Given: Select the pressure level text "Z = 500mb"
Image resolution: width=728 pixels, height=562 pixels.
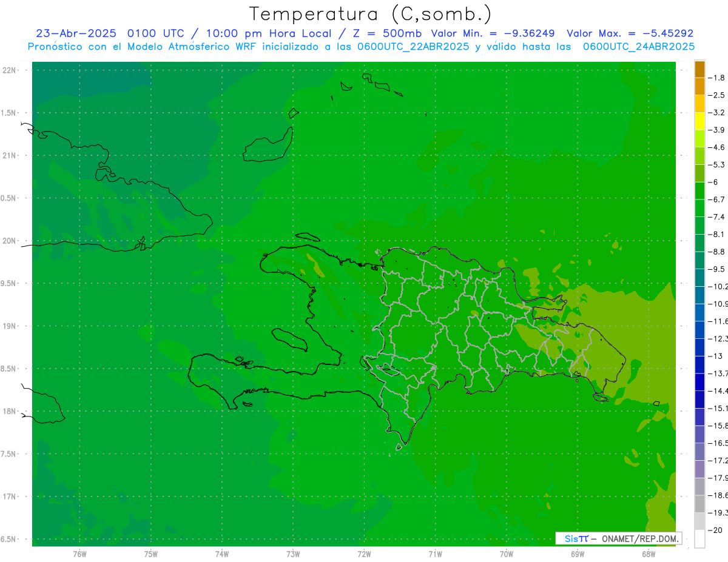Looking at the screenshot, I should (x=386, y=33).
